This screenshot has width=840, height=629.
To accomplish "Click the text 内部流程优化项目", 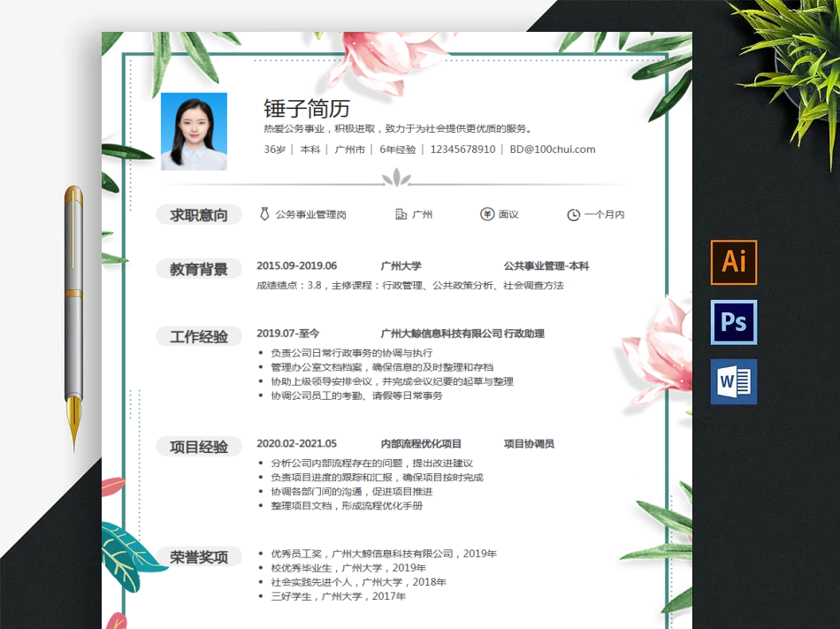I will click(421, 443).
